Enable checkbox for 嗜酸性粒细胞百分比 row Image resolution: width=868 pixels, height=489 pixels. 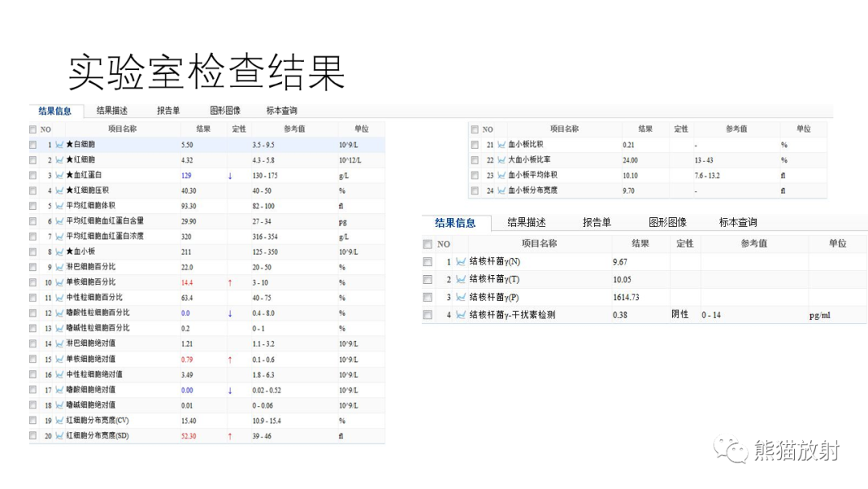33,313
